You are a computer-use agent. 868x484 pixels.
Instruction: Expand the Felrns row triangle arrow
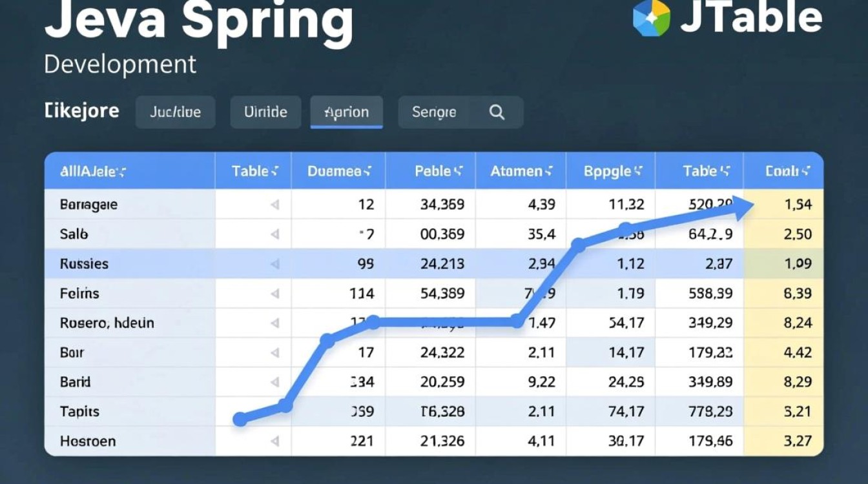274,294
